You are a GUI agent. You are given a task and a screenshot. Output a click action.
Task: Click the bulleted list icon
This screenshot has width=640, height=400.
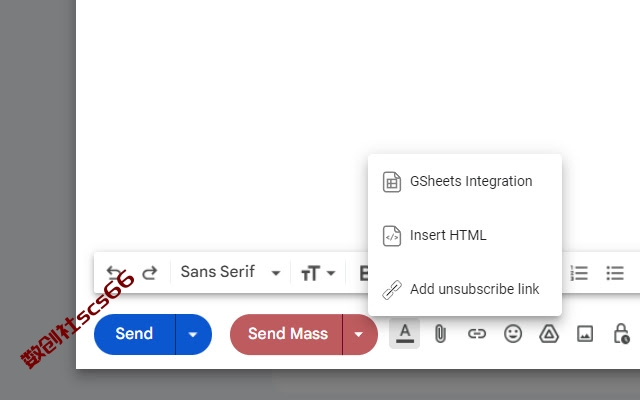point(615,273)
